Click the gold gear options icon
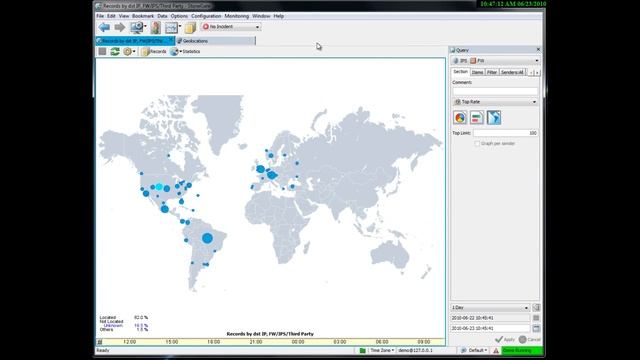This screenshot has width=640, height=360. click(127, 51)
